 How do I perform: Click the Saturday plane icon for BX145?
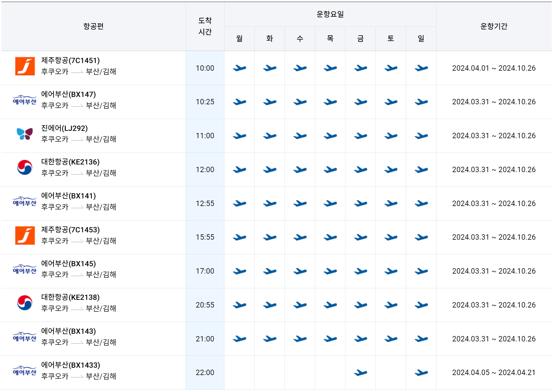[391, 271]
